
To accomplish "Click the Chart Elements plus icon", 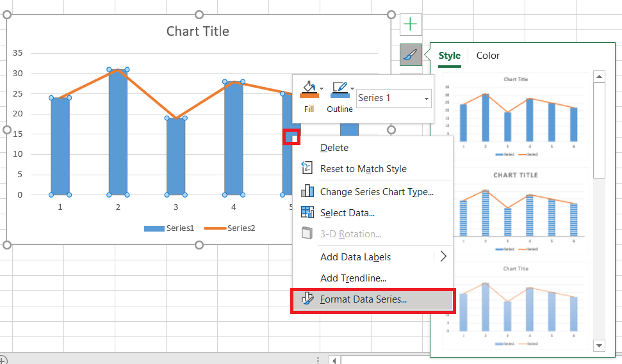I will 410,25.
